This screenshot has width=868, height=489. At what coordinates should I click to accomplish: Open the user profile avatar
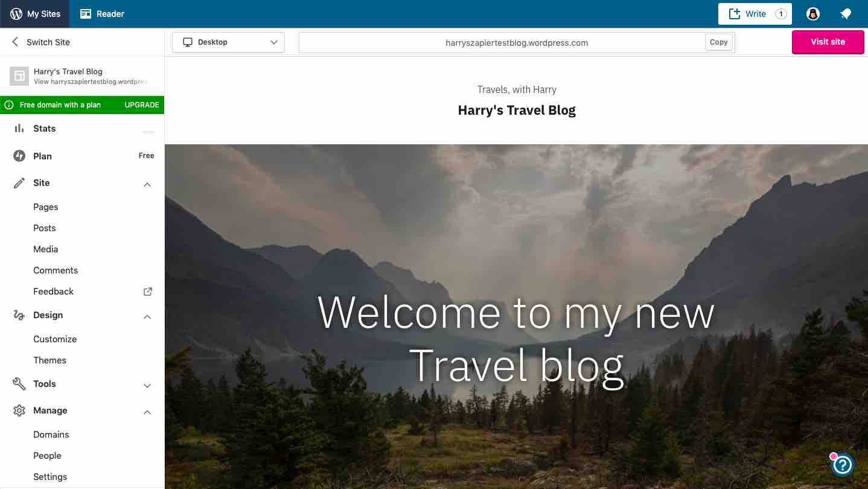[x=813, y=14]
